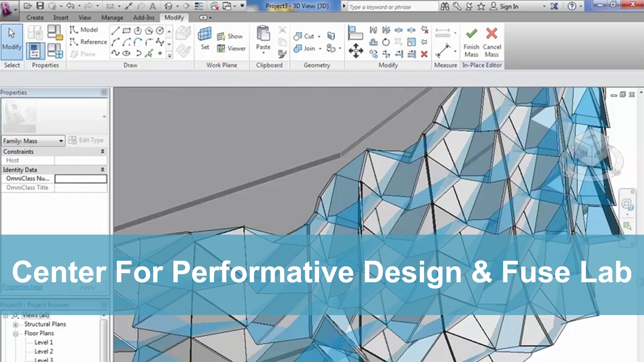Click the Set work plane tool
The width and height of the screenshot is (644, 362).
[x=205, y=39]
